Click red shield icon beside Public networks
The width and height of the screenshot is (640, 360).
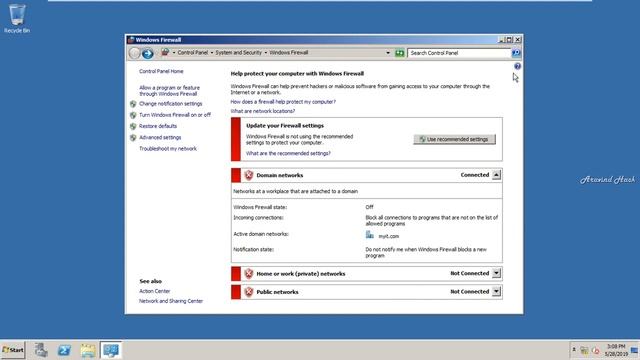pyautogui.click(x=249, y=292)
